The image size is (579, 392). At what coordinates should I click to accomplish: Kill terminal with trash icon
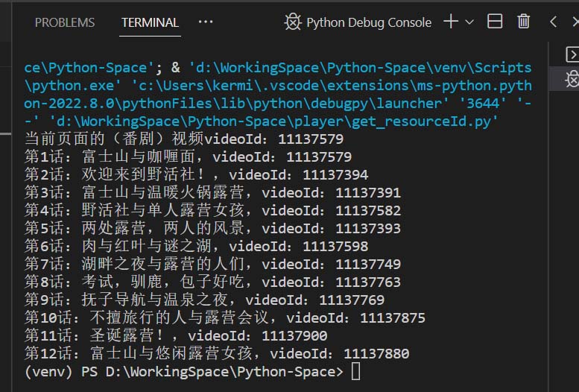click(523, 22)
